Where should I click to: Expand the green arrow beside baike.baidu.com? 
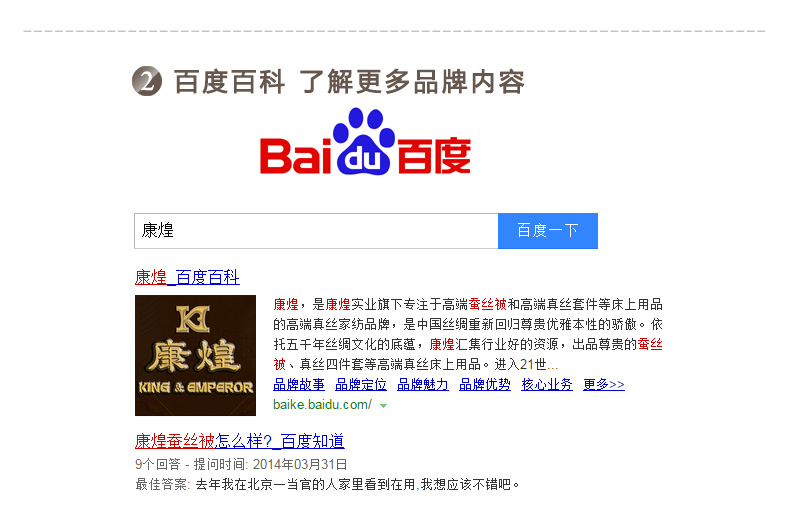pos(383,406)
